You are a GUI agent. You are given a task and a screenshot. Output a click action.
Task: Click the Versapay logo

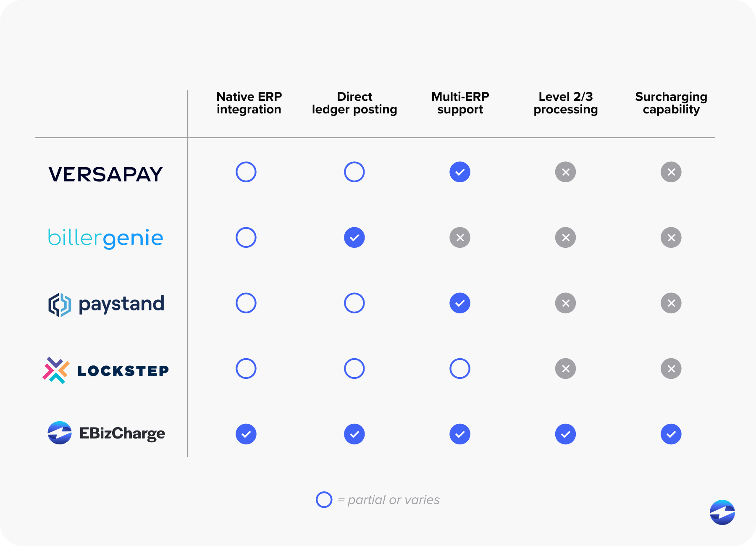tap(105, 174)
